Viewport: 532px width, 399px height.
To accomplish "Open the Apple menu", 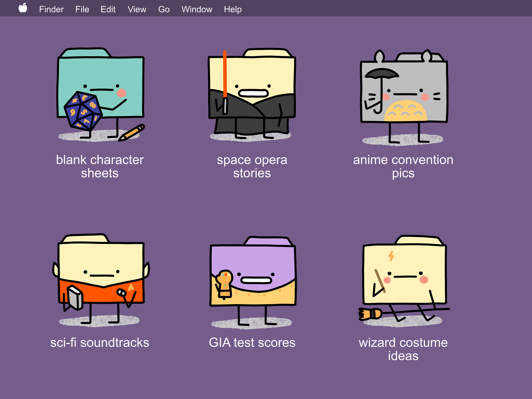I will coord(23,9).
